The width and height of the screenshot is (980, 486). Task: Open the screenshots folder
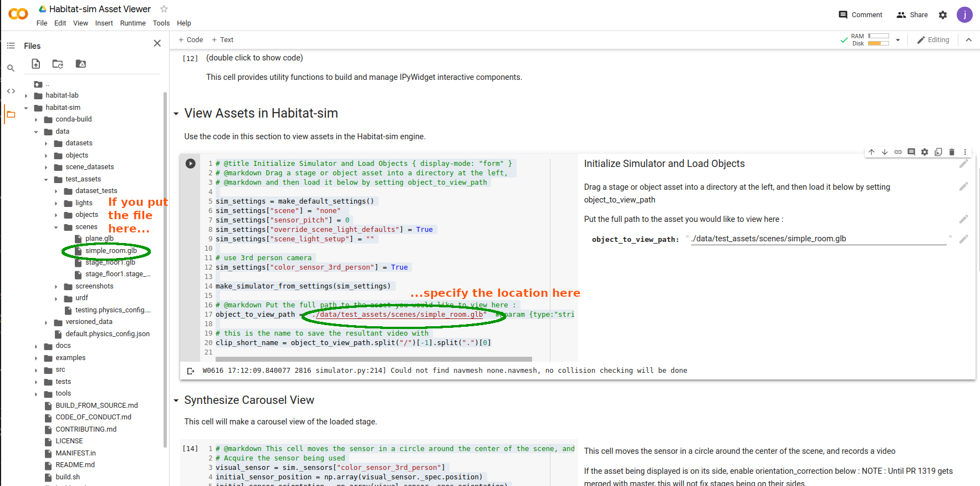pos(94,286)
